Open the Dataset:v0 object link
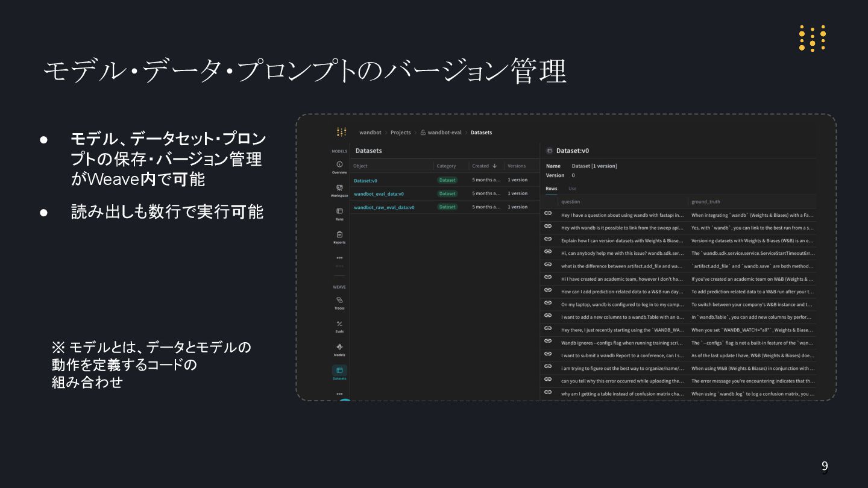 pos(365,181)
